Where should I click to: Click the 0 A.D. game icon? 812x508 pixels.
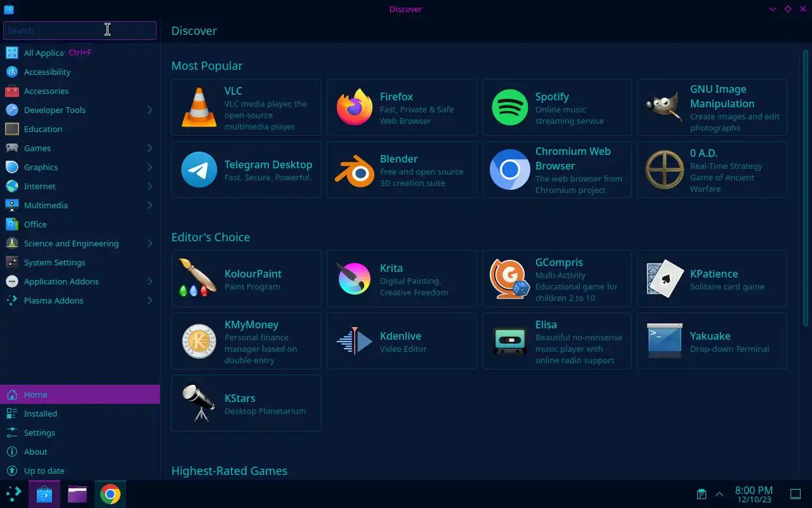tap(665, 170)
